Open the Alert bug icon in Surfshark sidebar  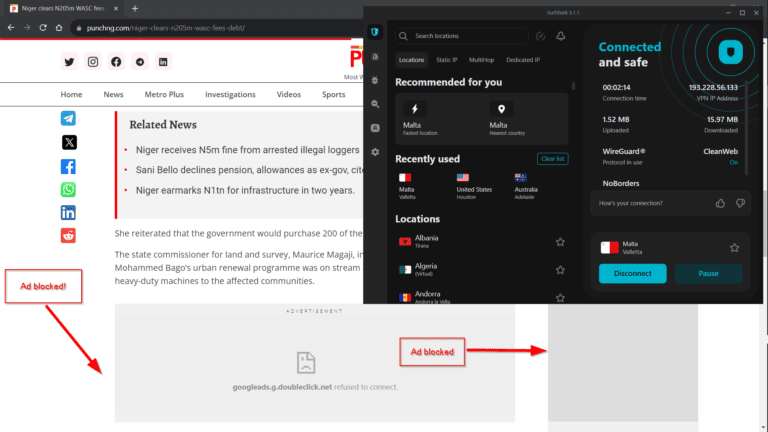click(375, 56)
